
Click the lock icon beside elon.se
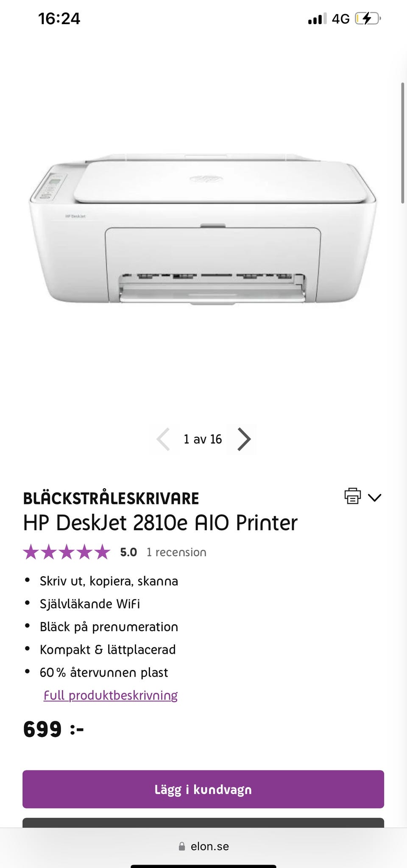pos(182,846)
